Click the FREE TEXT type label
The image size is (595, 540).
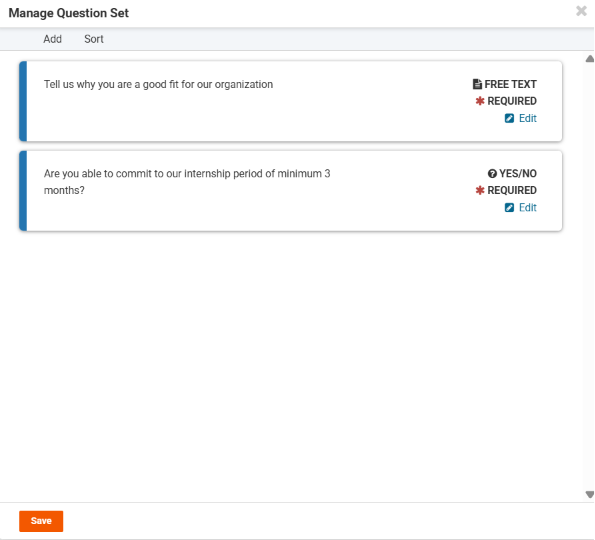click(x=510, y=84)
